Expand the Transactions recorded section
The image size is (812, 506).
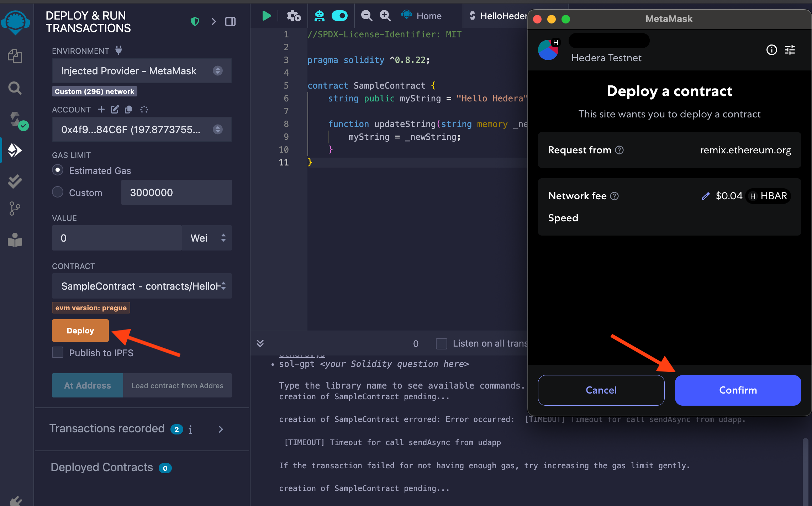[x=221, y=429]
